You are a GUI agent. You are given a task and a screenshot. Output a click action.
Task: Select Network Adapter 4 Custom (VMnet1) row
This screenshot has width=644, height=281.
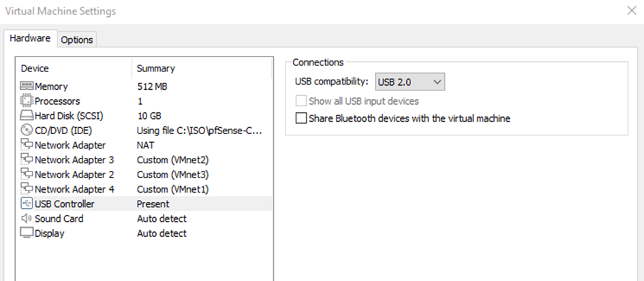pos(144,190)
